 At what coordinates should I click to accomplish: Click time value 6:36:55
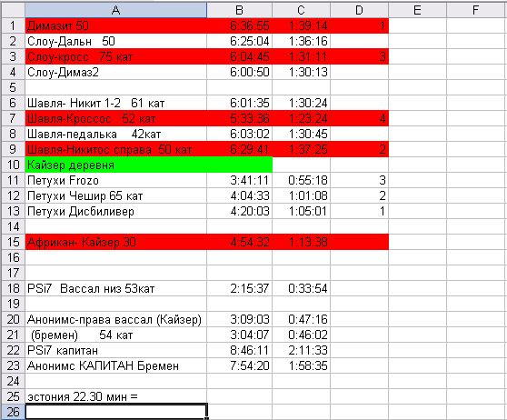point(250,25)
